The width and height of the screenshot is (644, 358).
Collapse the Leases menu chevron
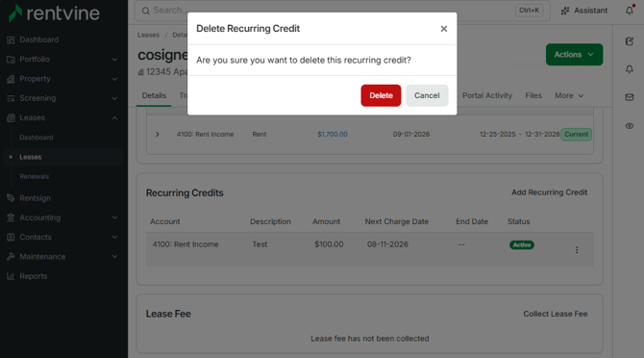click(x=114, y=118)
